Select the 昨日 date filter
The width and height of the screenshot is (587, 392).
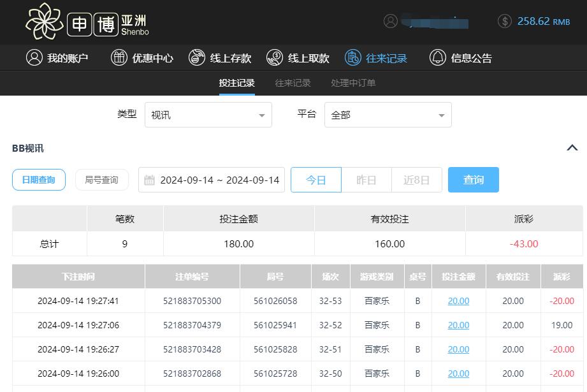(x=366, y=180)
